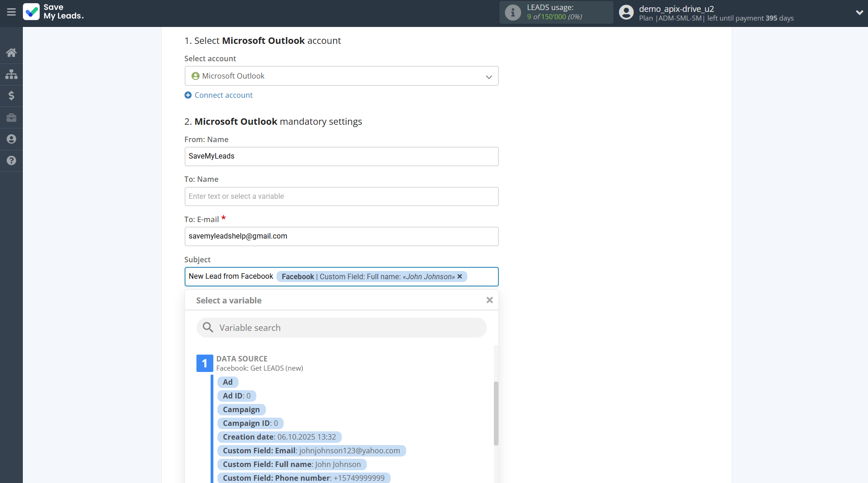This screenshot has width=868, height=483.
Task: Click the SaveMyLeads logo
Action: coord(53,12)
